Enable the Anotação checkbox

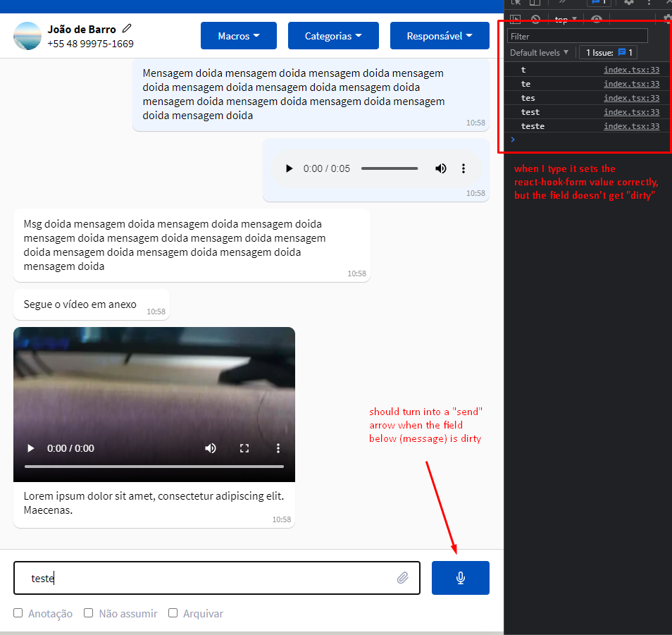click(x=18, y=613)
